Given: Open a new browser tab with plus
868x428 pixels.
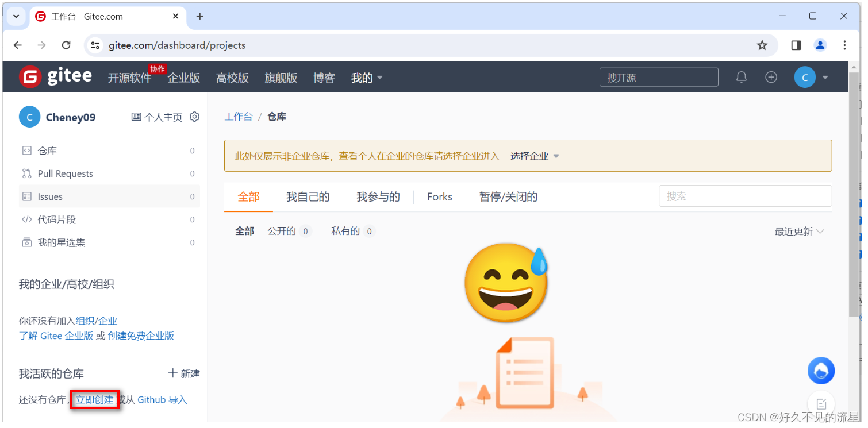Looking at the screenshot, I should click(200, 16).
